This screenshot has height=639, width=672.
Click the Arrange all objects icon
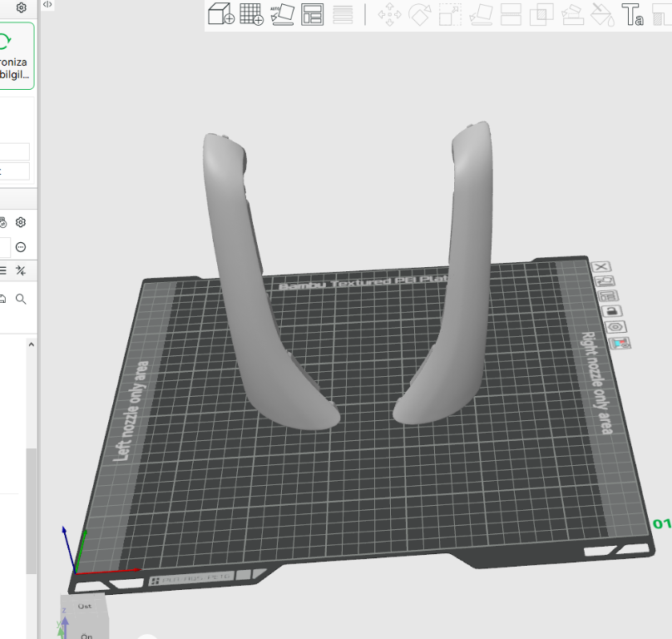(x=313, y=14)
